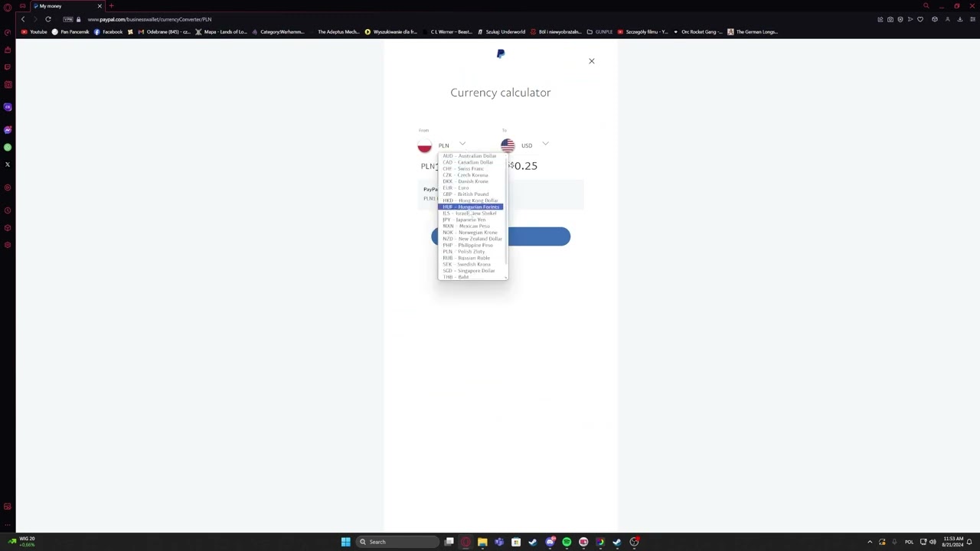Viewport: 980px width, 551px height.
Task: Choose HKD - Hong Kong Dollar
Action: 470,201
